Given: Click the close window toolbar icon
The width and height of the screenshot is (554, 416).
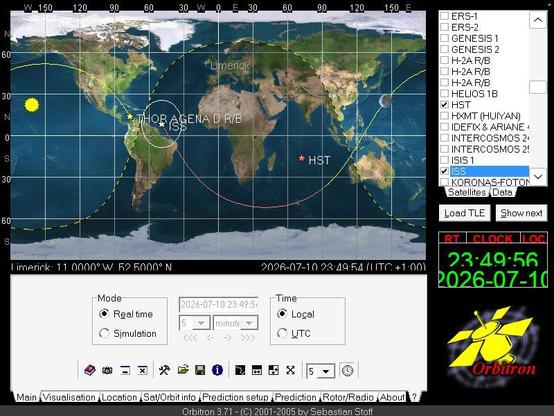Looking at the screenshot, I should (x=142, y=370).
